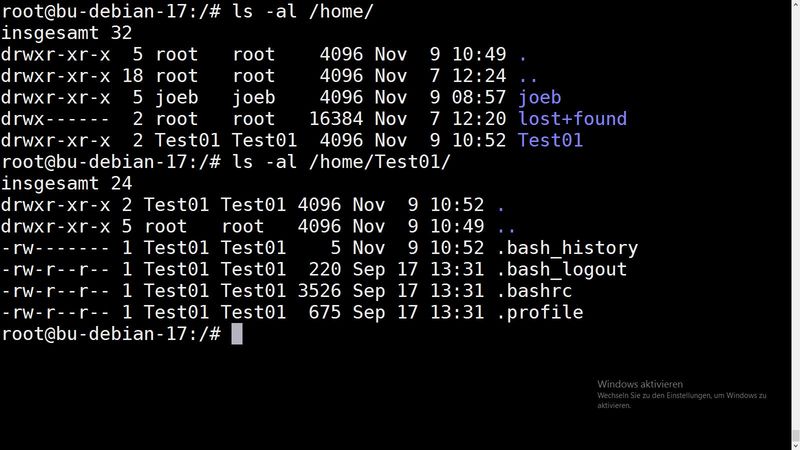This screenshot has width=800, height=450.
Task: Click the .profile file name
Action: [539, 312]
